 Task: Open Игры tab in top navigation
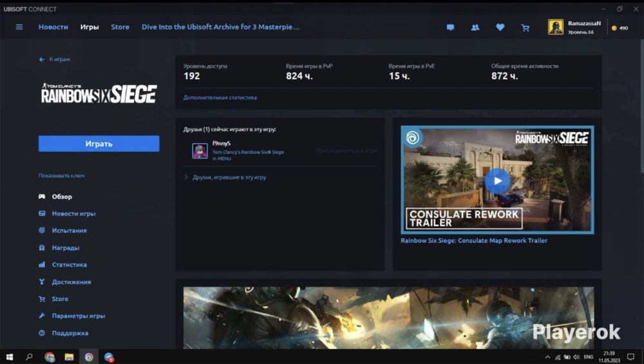(x=90, y=27)
